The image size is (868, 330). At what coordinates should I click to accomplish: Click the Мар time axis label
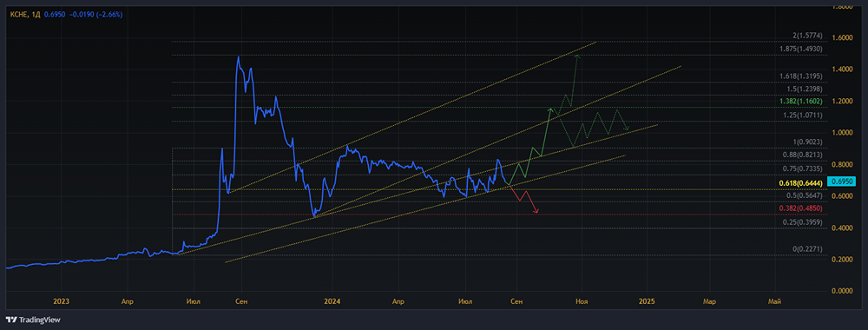[710, 301]
